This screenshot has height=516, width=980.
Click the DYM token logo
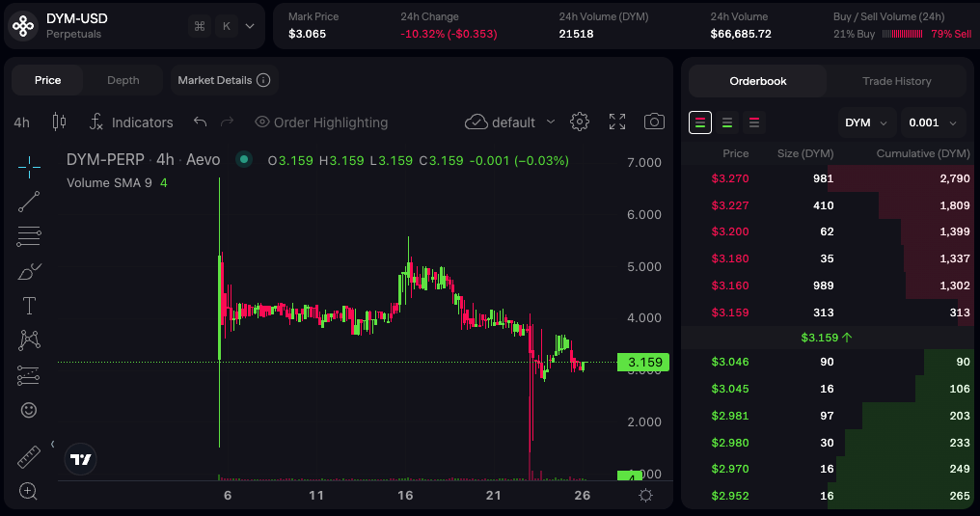click(x=23, y=26)
